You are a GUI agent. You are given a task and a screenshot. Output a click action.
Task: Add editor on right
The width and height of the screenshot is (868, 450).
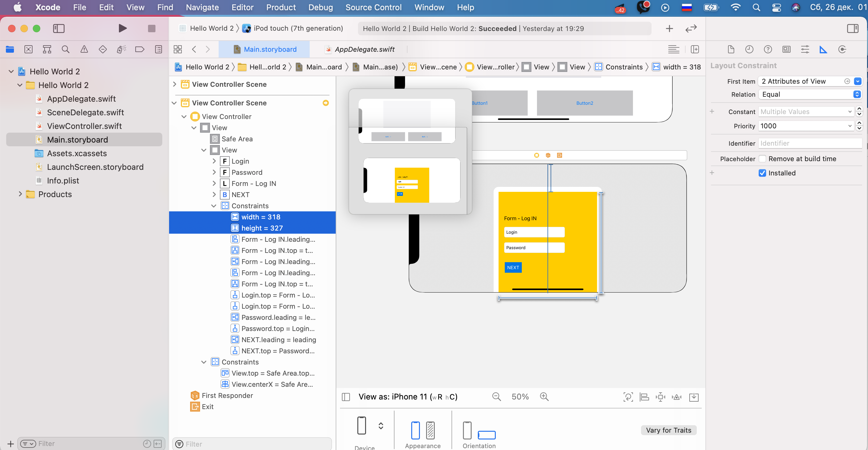pos(695,50)
